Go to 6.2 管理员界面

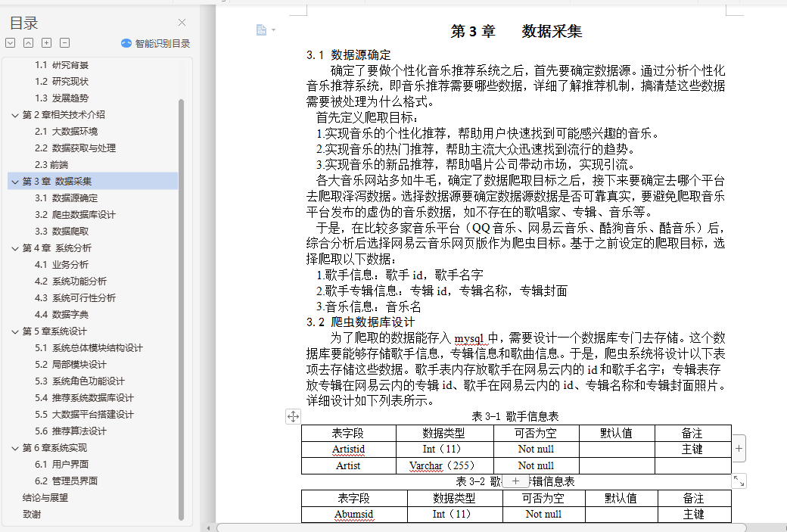pyautogui.click(x=67, y=481)
